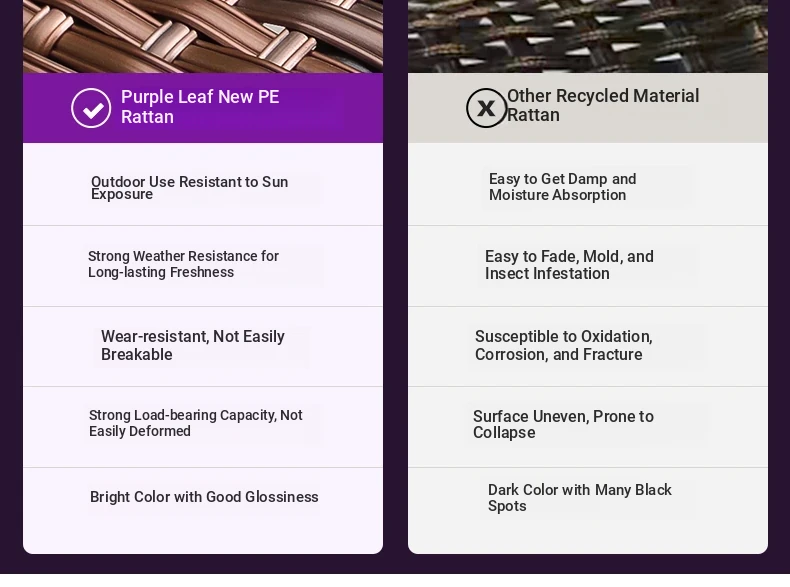790x587 pixels.
Task: Click 'Strong Load-bearing Capacity, Not Easily Deformed' text
Action: coord(195,423)
